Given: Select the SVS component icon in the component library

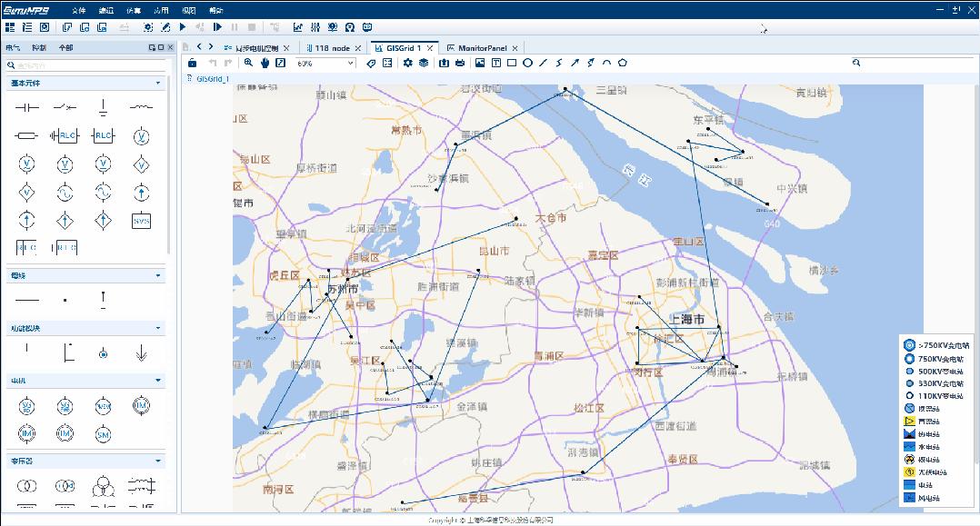Looking at the screenshot, I should (141, 219).
